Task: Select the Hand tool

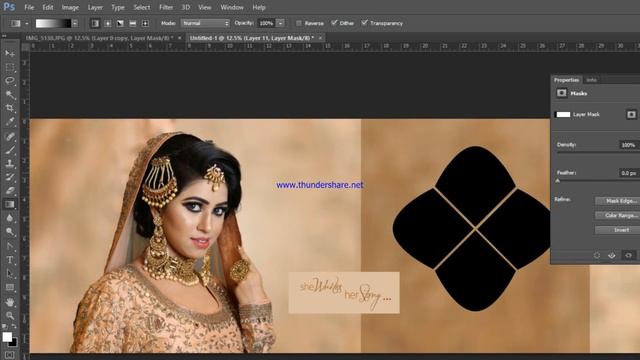Action: click(x=10, y=302)
